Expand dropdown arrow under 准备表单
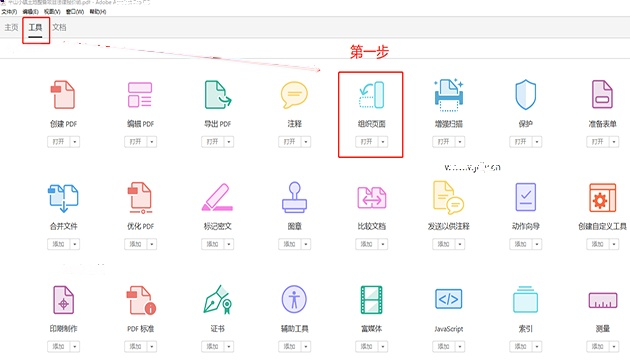This screenshot has height=360, width=630. coord(614,142)
